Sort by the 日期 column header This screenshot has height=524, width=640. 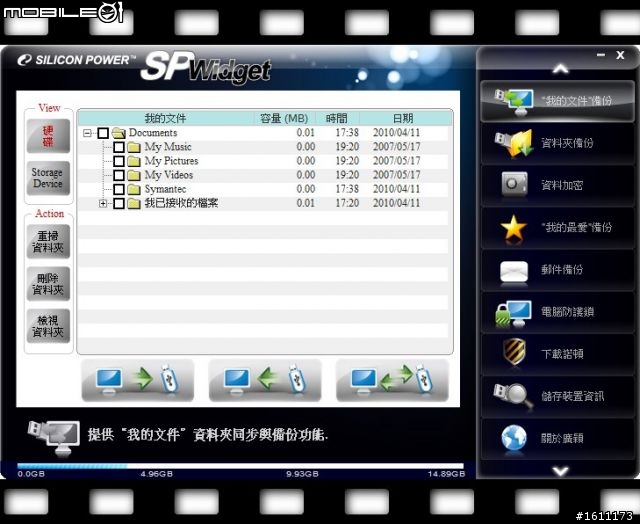click(x=403, y=118)
